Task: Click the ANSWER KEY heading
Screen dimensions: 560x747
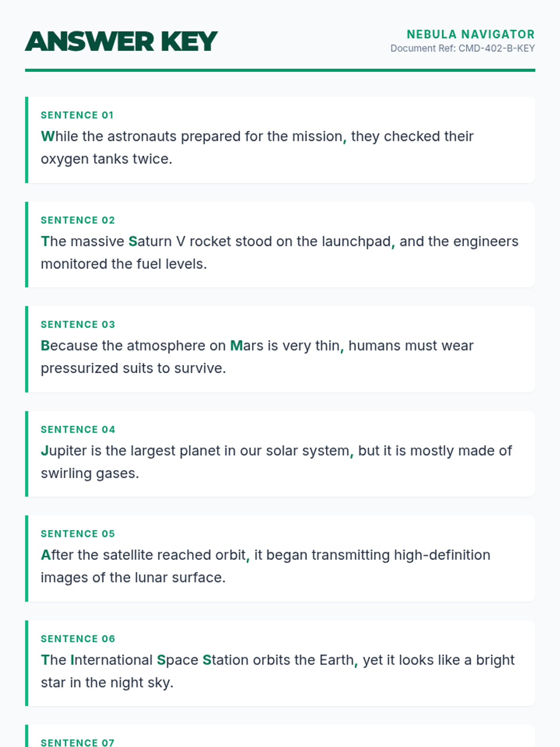Action: (121, 42)
